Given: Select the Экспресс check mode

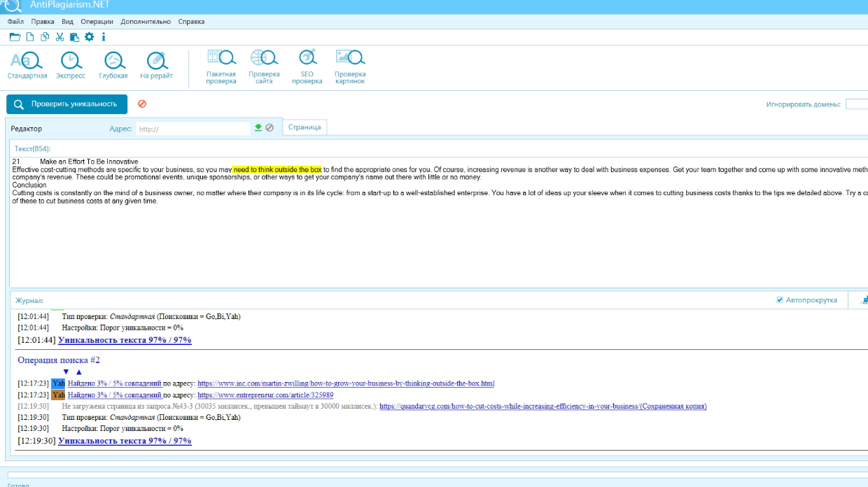Looking at the screenshot, I should 71,65.
